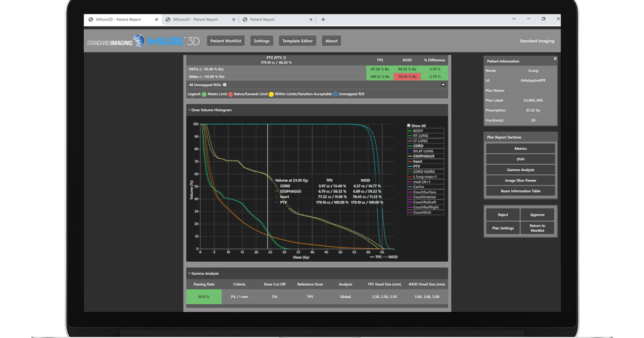The width and height of the screenshot is (644, 338).
Task: Toggle the ESOPHAGUS entry in the DVH legend
Action: [424, 156]
